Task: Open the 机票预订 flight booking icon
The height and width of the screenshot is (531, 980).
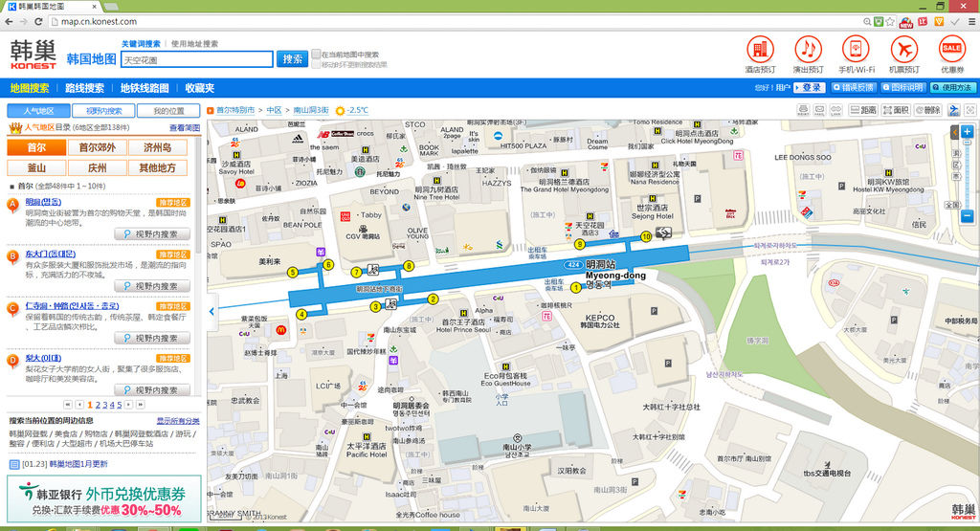Action: pyautogui.click(x=903, y=50)
